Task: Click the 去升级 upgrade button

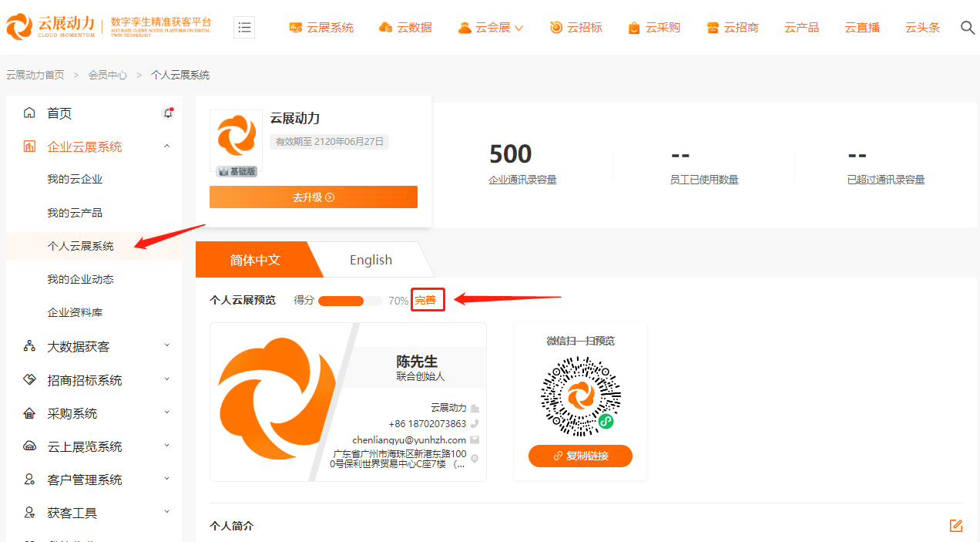Action: coord(314,197)
